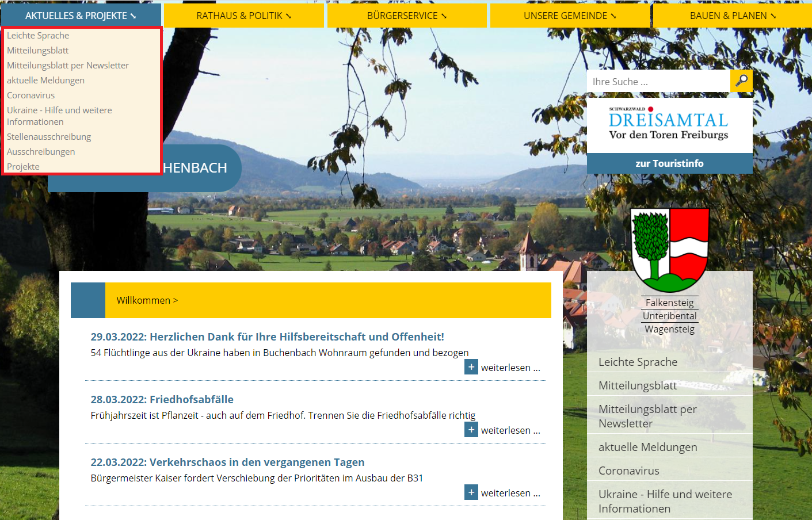
Task: Choose Projekte from the dropdown list
Action: pos(24,167)
